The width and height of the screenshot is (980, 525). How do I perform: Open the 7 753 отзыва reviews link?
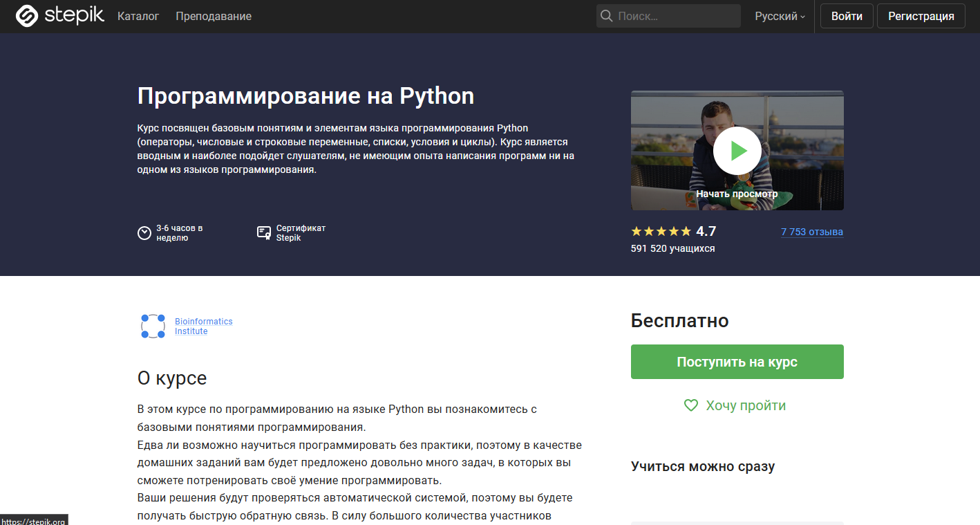811,231
